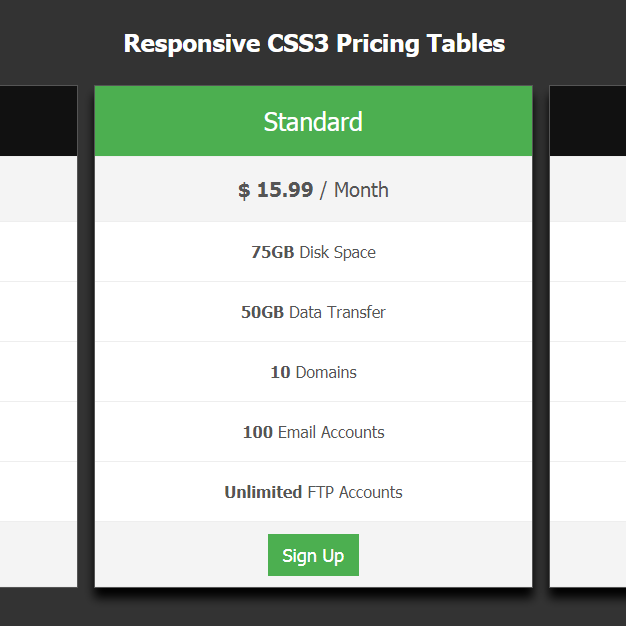626x626 pixels.
Task: Click the bold word Unlimited
Action: 263,492
